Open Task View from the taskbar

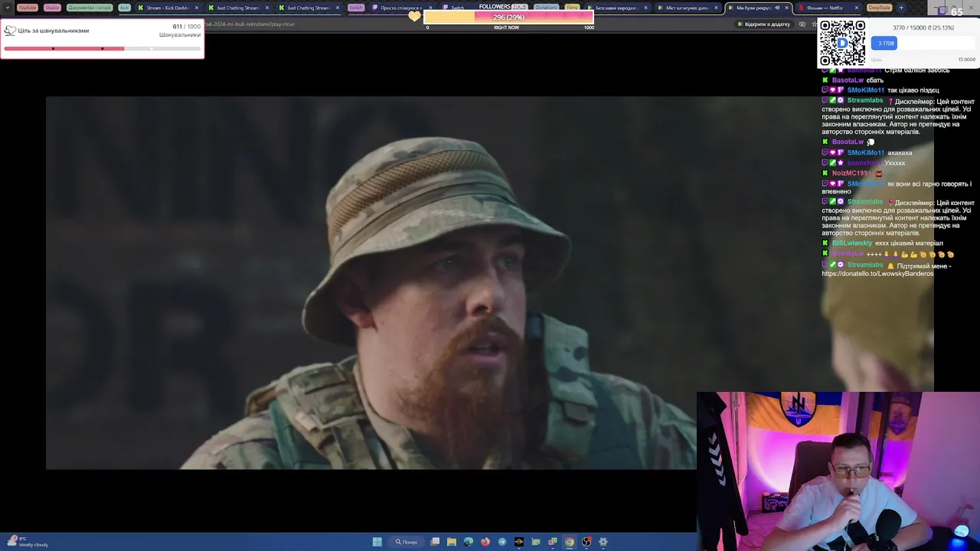point(435,542)
